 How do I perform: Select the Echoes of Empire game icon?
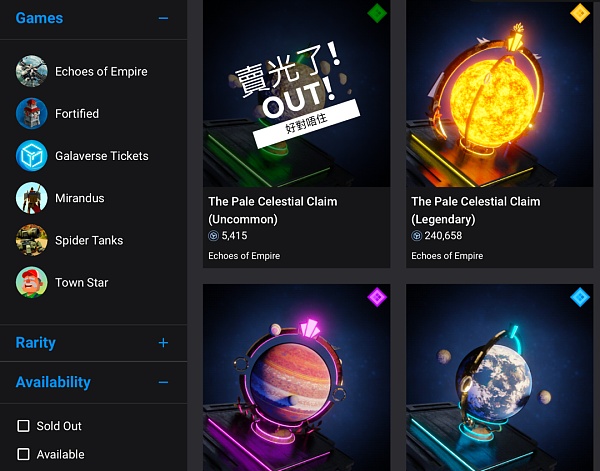[x=32, y=71]
